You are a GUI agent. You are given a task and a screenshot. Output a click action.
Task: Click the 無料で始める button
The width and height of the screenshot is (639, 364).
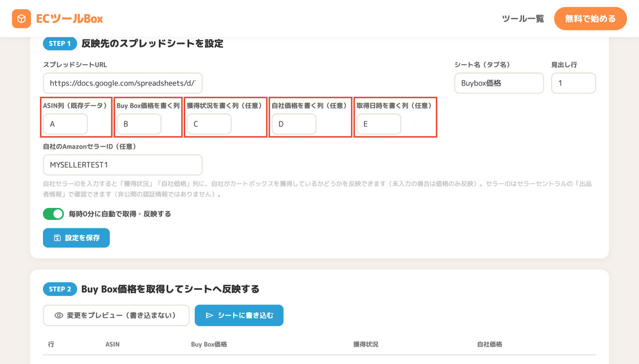[x=590, y=19]
